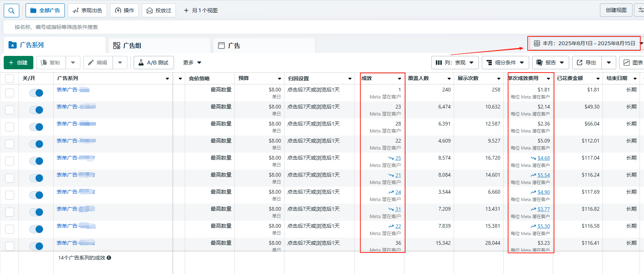The width and height of the screenshot is (644, 274).
Task: Open 另1个视图 add view
Action: tap(201, 10)
